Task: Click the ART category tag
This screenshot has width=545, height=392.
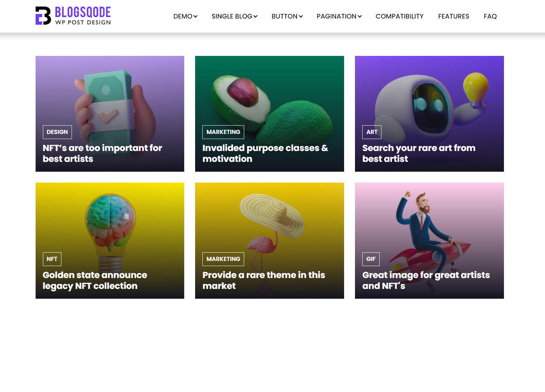Action: tap(372, 132)
